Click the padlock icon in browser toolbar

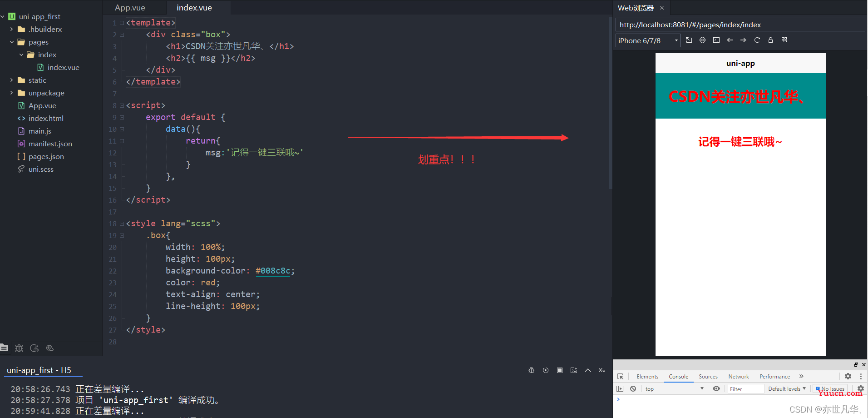click(770, 40)
